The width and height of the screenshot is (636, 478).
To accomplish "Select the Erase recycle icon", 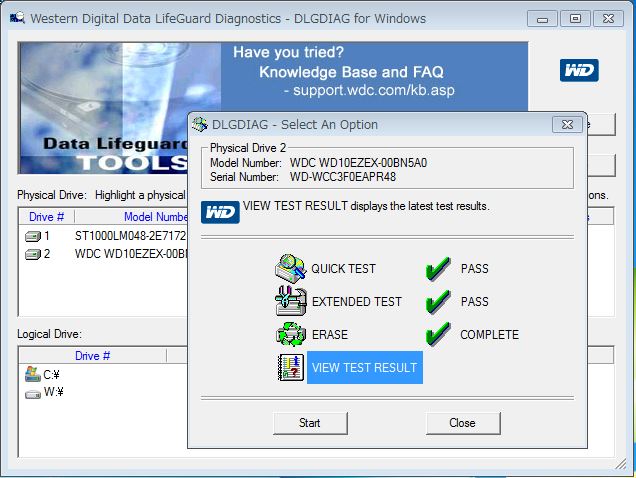I will coord(290,334).
